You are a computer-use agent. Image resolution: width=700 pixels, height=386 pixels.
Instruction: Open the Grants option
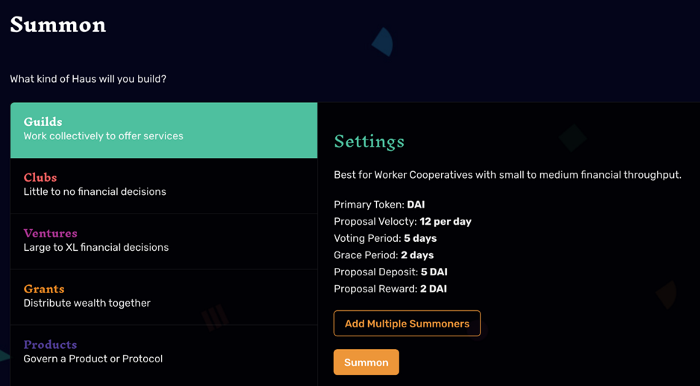tap(164, 297)
